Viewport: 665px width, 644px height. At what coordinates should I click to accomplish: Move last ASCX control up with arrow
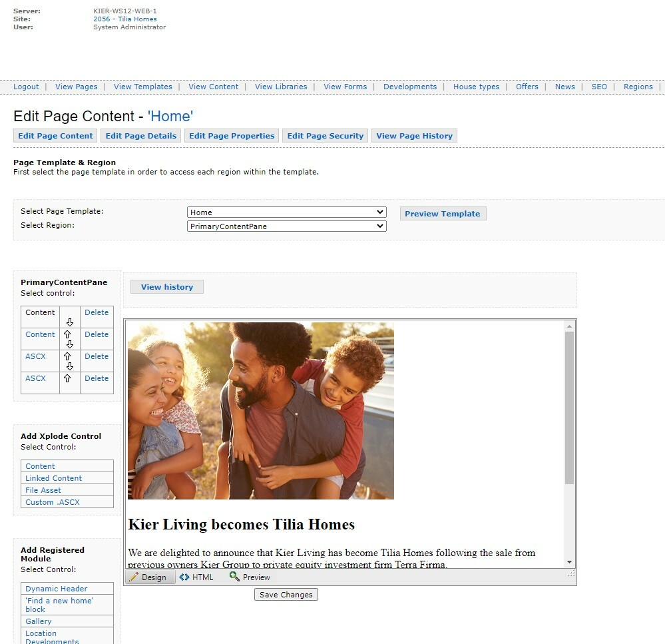click(67, 378)
